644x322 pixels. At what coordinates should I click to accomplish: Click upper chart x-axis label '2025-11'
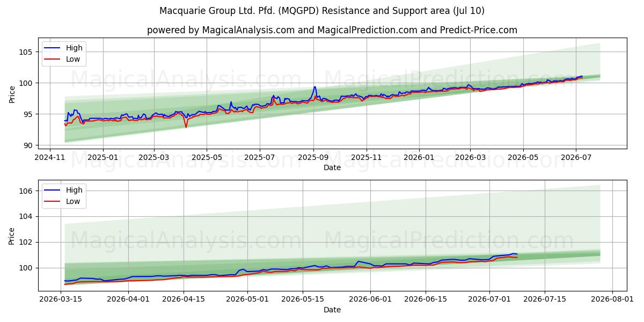point(367,158)
